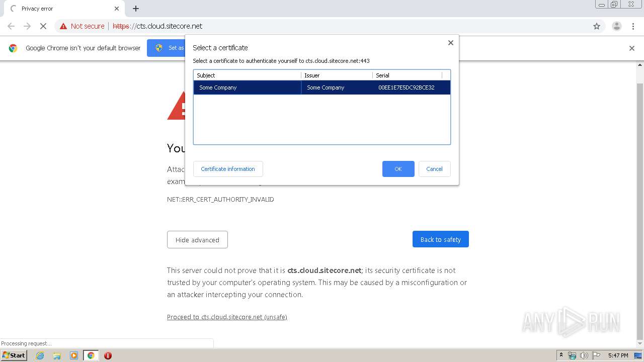Stop loading the page

[43, 26]
